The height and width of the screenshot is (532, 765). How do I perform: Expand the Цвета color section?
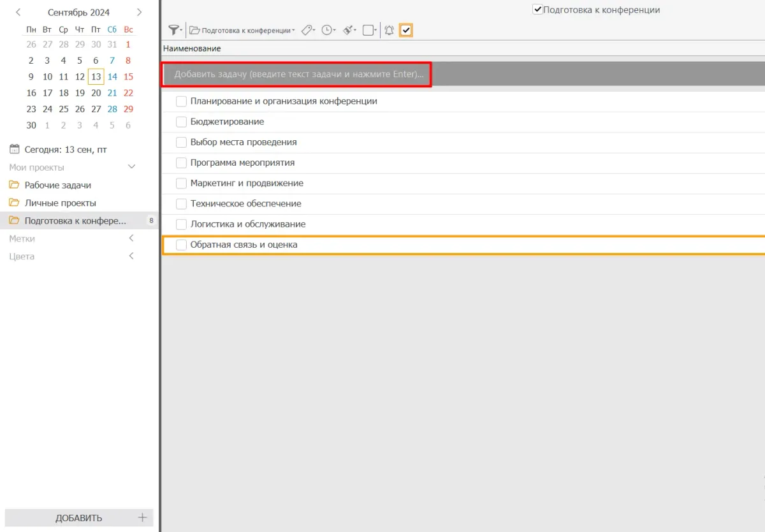coord(131,256)
